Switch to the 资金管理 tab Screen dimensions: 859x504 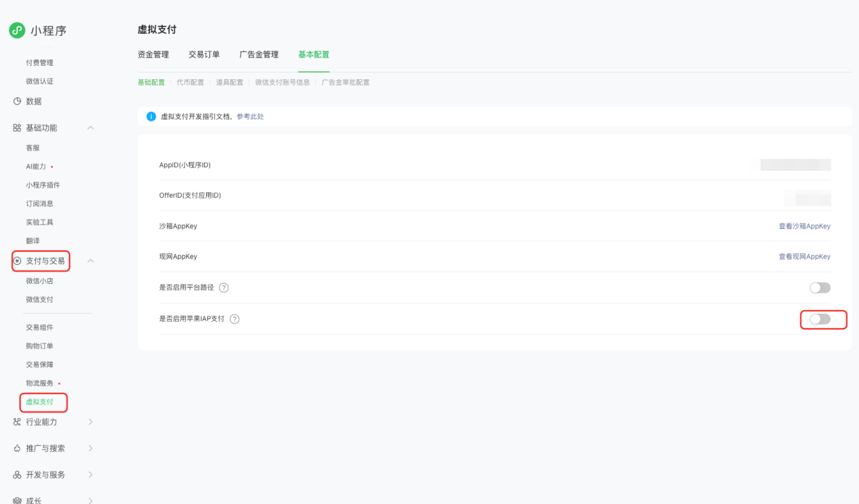(x=153, y=55)
